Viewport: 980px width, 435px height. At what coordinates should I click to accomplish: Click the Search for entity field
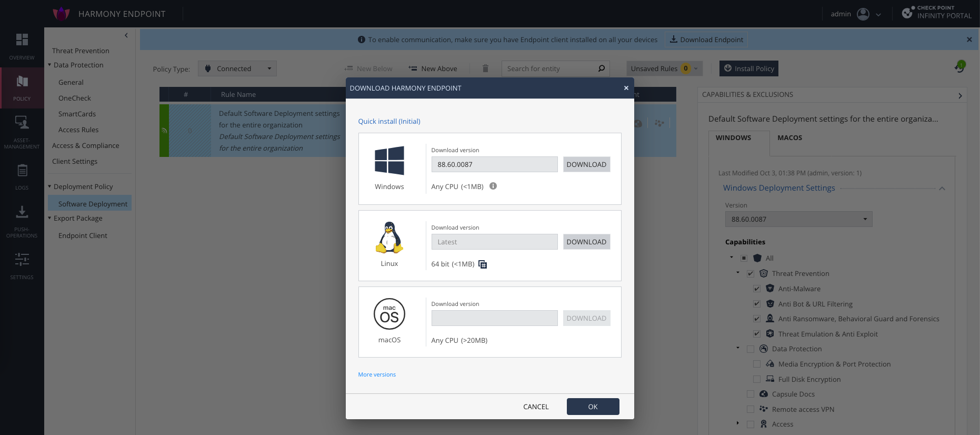[550, 68]
